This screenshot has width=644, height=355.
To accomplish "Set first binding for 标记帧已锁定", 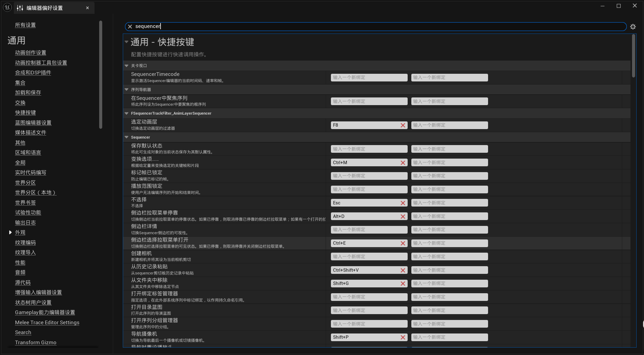I will click(369, 176).
